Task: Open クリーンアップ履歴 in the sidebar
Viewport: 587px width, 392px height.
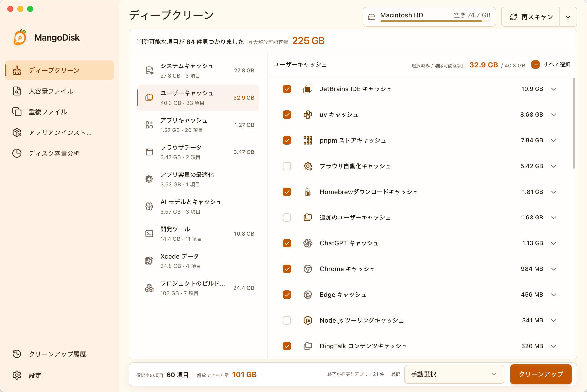Action: [x=59, y=354]
